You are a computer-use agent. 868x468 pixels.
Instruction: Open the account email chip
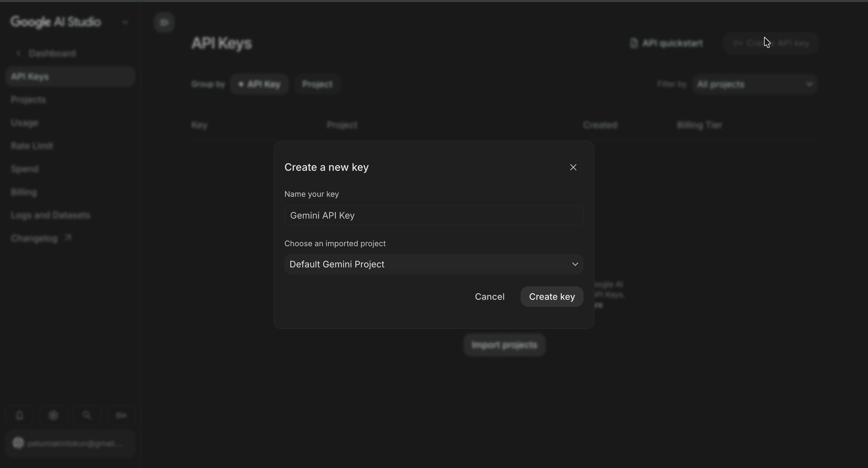coord(70,443)
